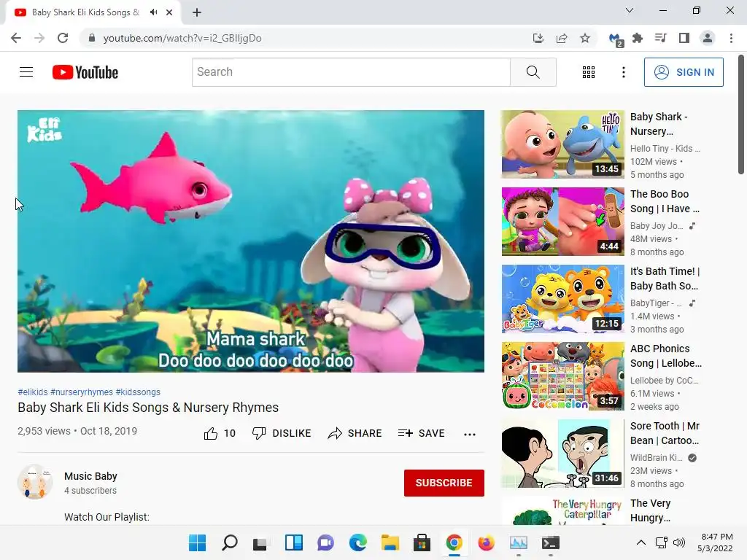747x560 pixels.
Task: Subscribe to Music Baby channel
Action: click(444, 483)
